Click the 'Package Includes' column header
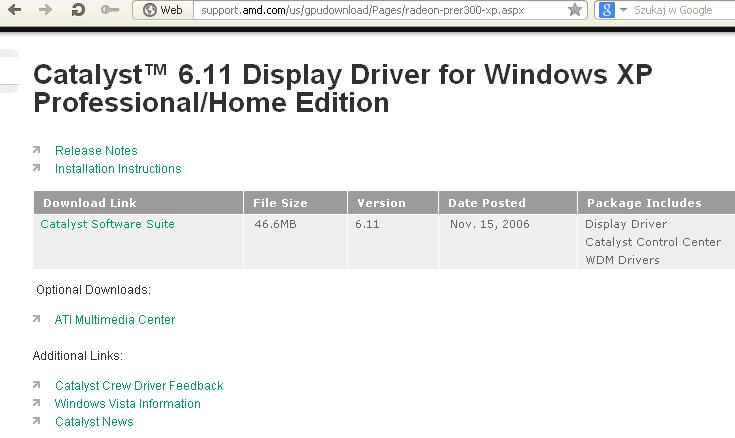Image resolution: width=735 pixels, height=438 pixels. (x=657, y=203)
